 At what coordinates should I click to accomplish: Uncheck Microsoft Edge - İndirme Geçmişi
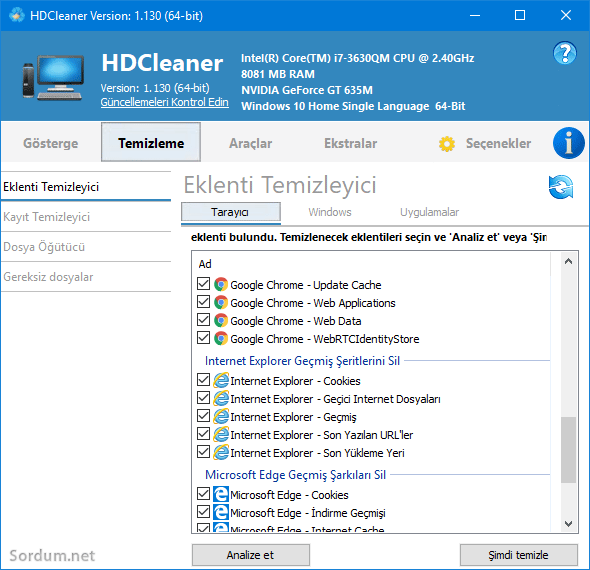click(204, 512)
